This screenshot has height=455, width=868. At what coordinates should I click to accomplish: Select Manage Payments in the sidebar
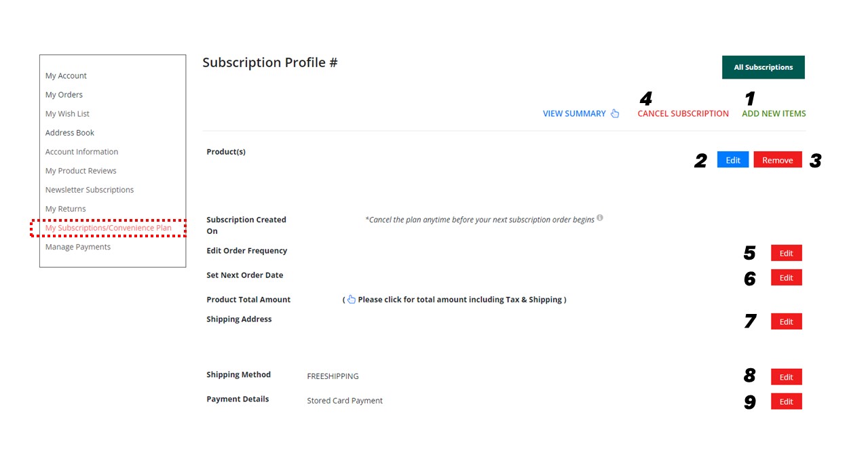point(78,247)
